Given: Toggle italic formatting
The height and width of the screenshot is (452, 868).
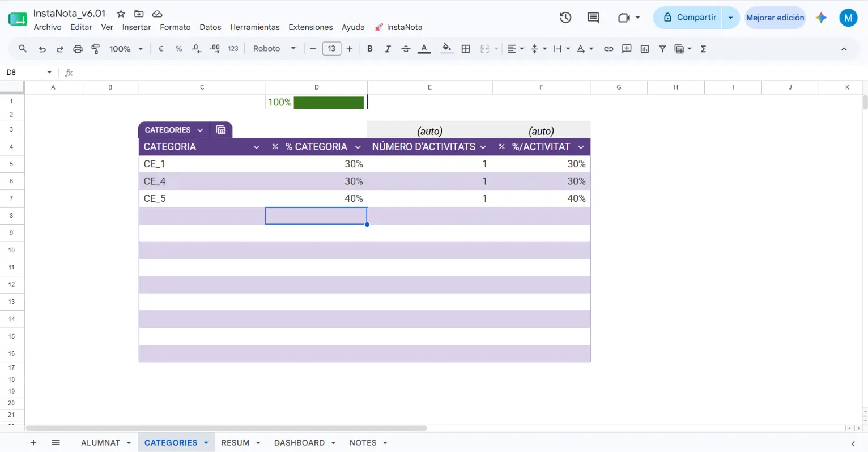Looking at the screenshot, I should (388, 49).
